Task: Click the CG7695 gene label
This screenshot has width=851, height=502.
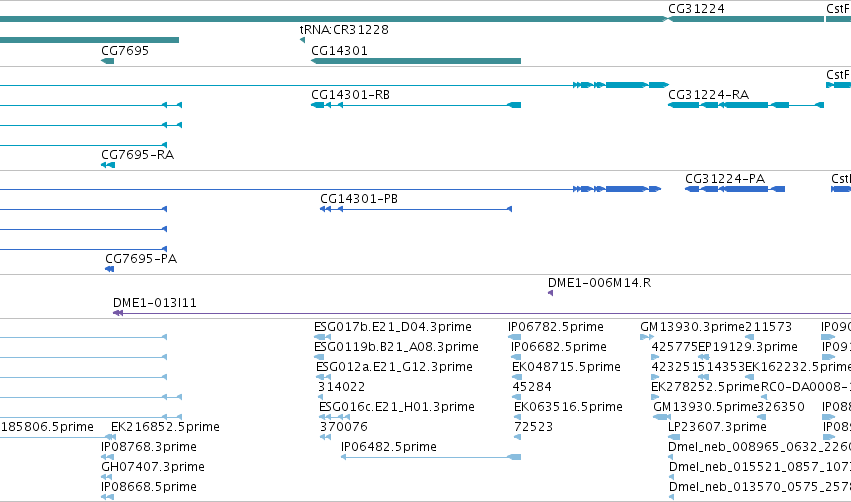Action: pos(125,50)
